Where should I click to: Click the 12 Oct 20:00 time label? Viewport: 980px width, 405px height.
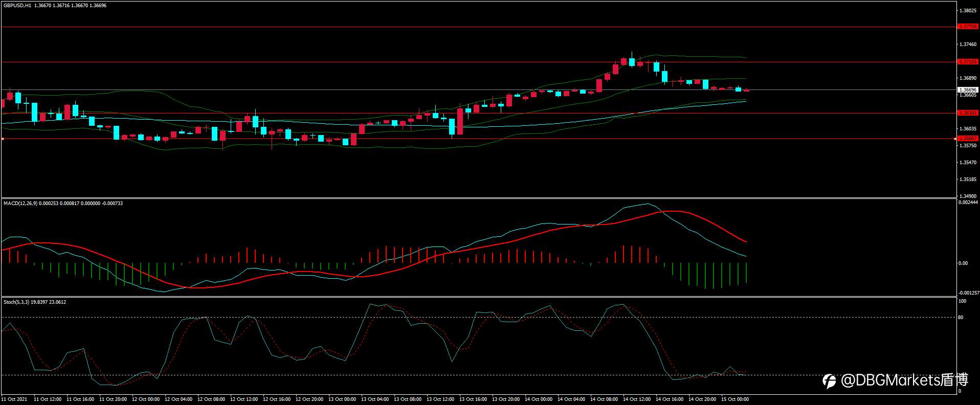309,399
